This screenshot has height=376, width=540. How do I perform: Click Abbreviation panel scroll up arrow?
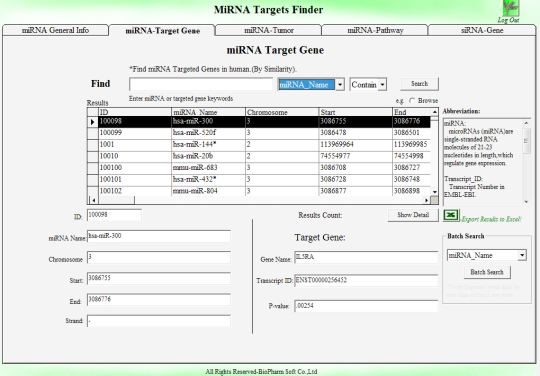(526, 123)
